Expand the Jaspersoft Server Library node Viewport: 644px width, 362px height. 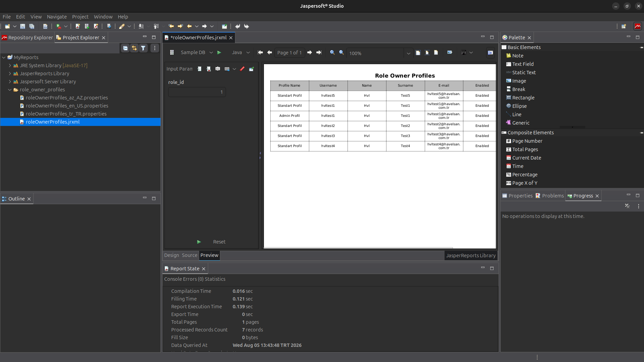tap(10, 82)
